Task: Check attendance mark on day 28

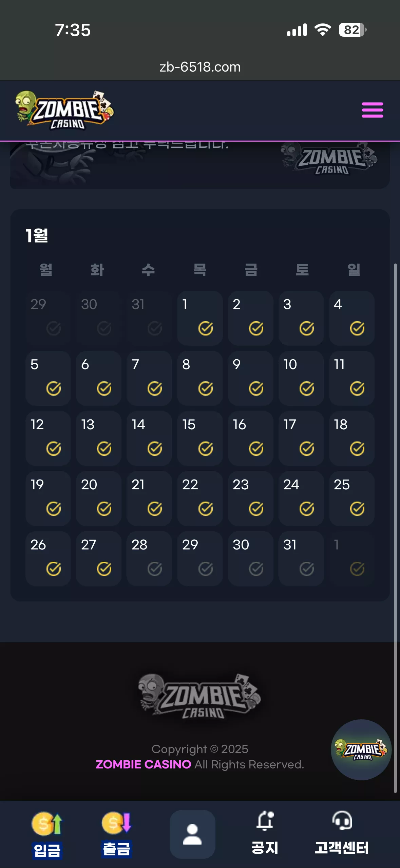Action: (155, 569)
